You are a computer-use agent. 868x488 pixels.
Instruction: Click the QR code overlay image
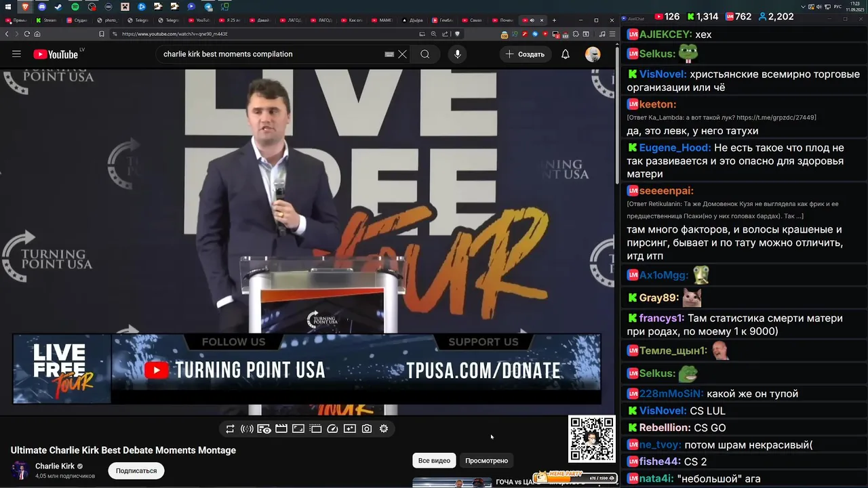tap(591, 439)
